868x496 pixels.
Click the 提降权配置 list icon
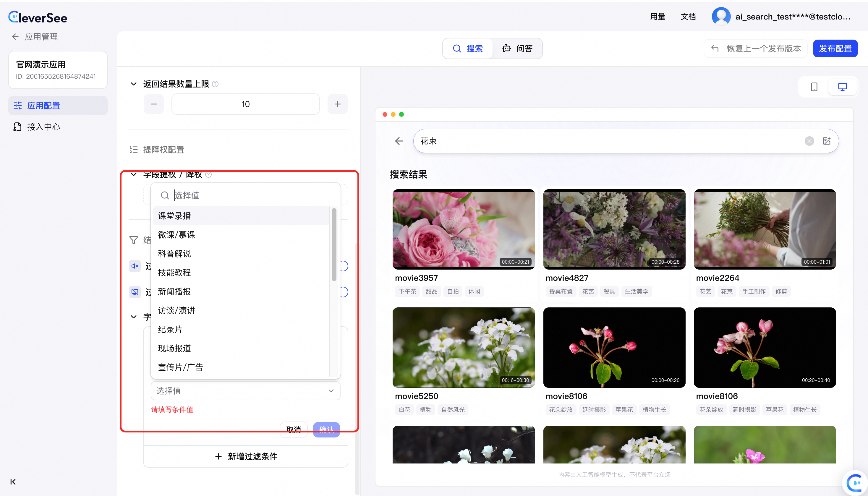pos(134,150)
